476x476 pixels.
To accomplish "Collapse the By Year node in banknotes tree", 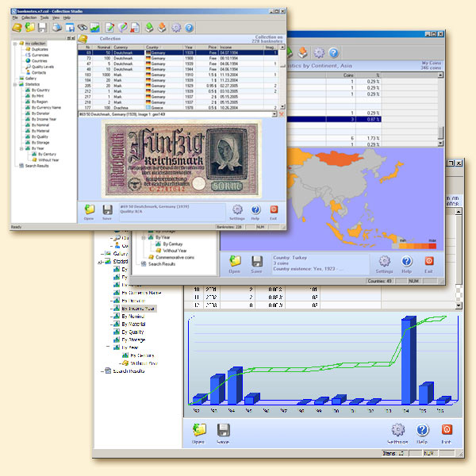I will click(x=21, y=148).
